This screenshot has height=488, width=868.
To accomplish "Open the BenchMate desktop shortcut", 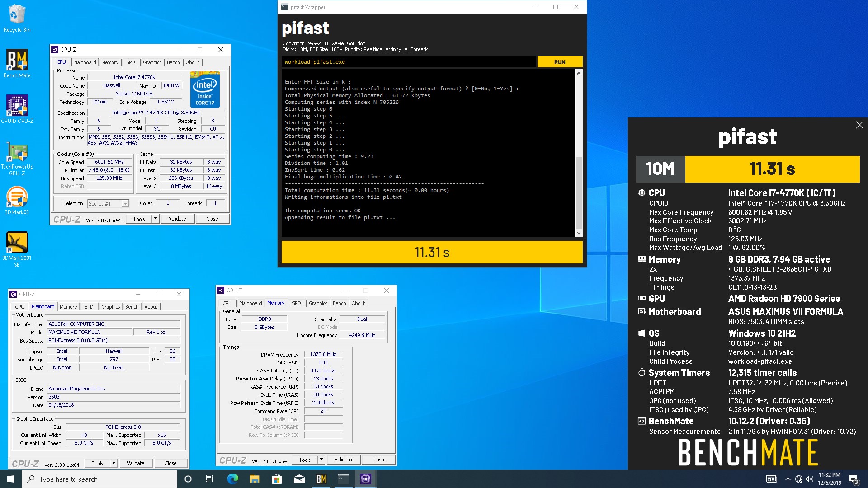I will point(17,64).
